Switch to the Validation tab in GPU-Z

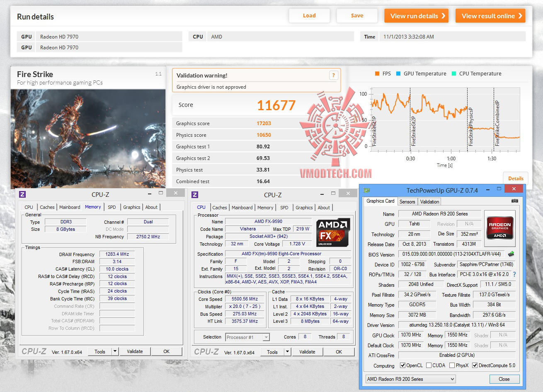click(429, 202)
